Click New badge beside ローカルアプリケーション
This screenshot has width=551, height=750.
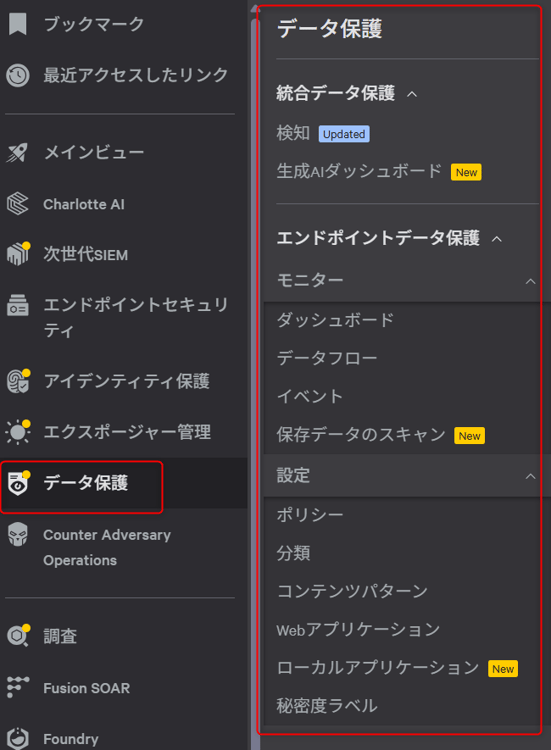[503, 669]
